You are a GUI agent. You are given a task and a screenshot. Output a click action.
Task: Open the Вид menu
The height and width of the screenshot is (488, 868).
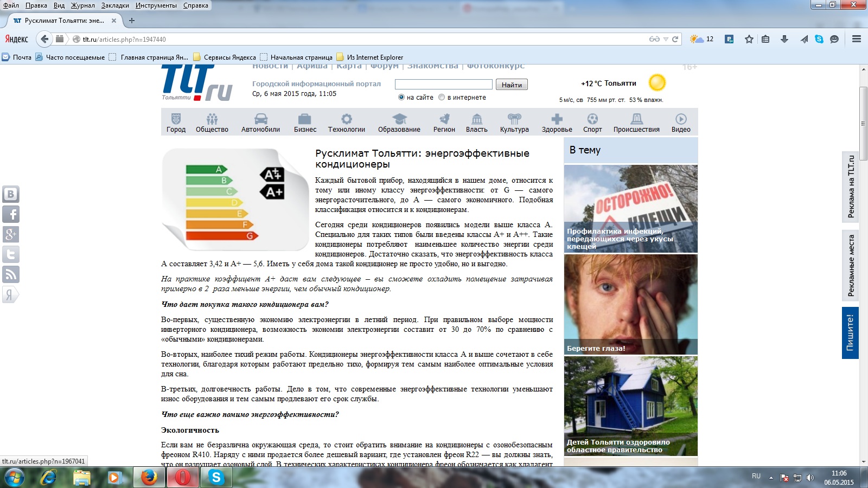59,5
